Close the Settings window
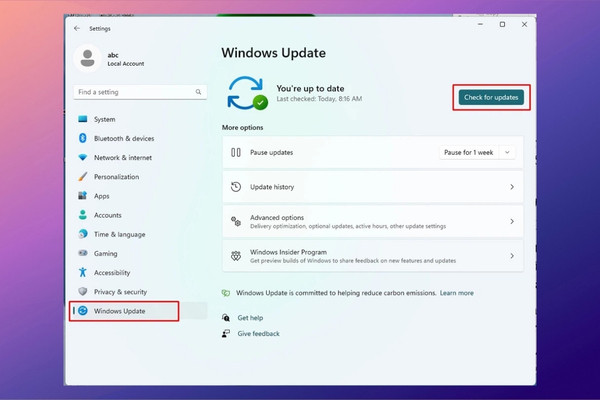Viewport: 600px width, 400px height. [524, 24]
